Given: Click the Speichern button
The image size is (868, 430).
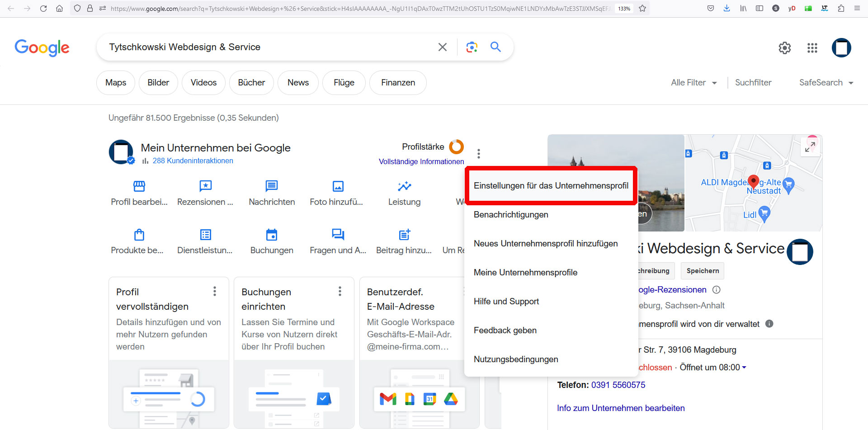Looking at the screenshot, I should (703, 271).
